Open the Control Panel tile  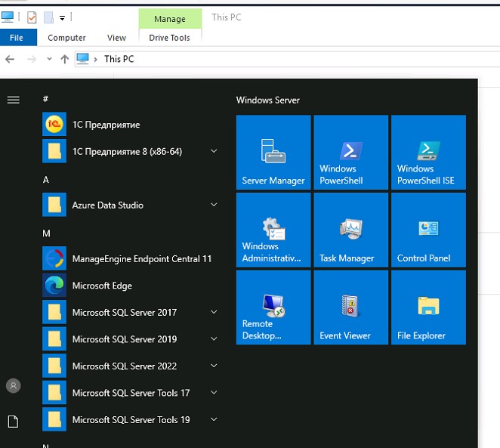[428, 230]
